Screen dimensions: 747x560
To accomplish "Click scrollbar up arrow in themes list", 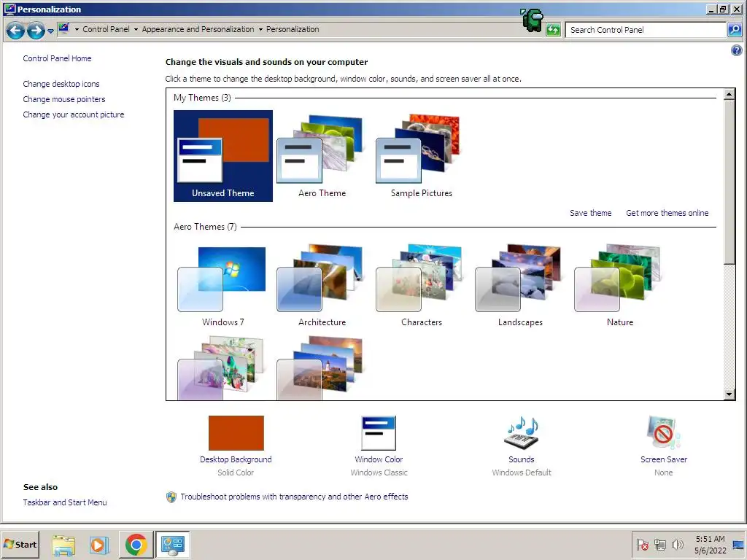I will tap(729, 94).
